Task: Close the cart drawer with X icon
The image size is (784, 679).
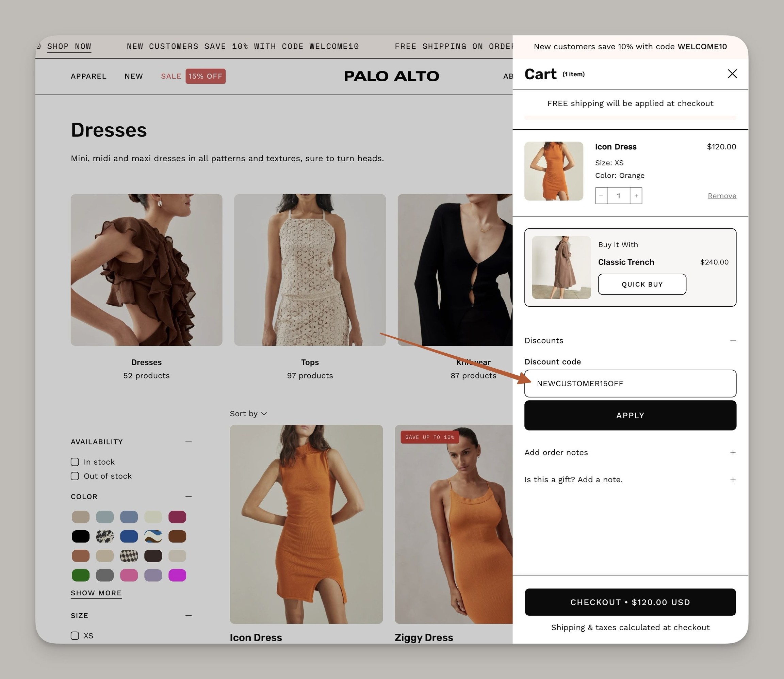Action: tap(732, 74)
